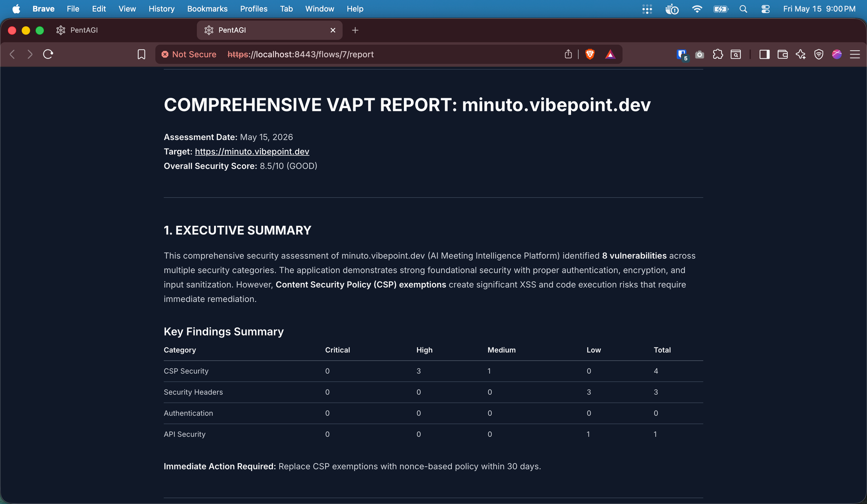Open the History menu
This screenshot has width=867, height=504.
click(161, 9)
